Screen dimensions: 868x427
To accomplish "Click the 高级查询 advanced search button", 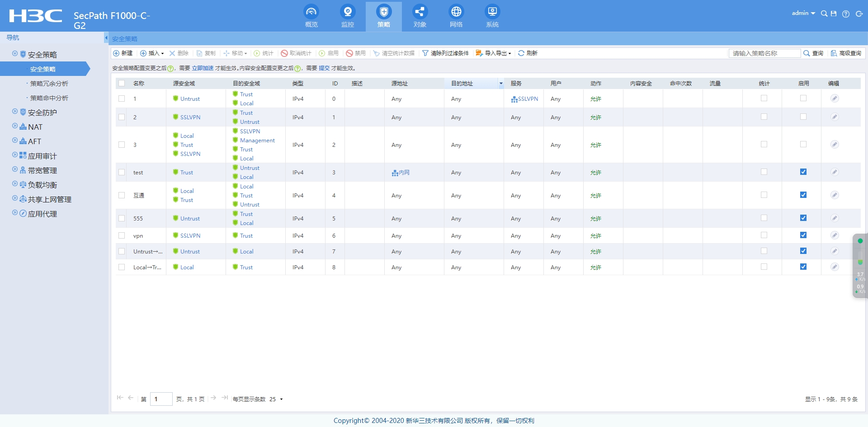I will click(846, 53).
